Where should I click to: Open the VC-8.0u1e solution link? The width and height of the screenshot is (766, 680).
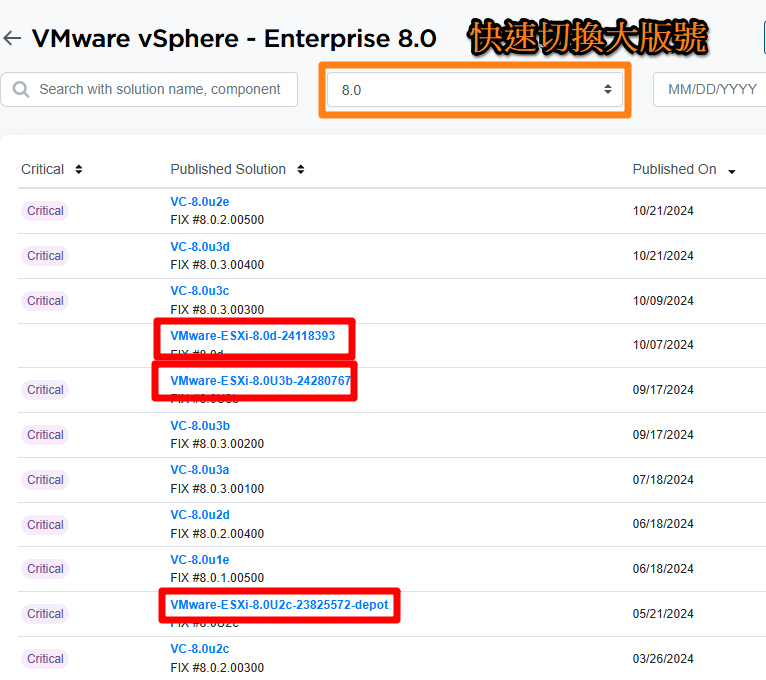coord(199,559)
